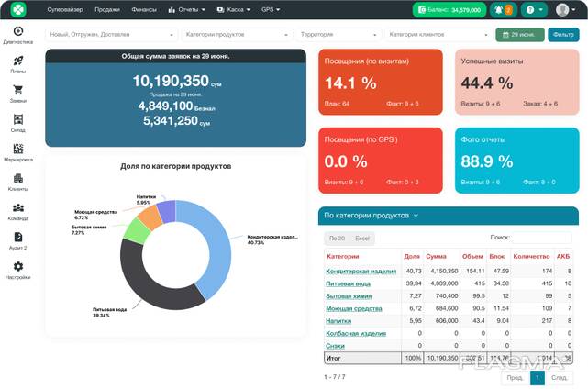The height and width of the screenshot is (389, 588).
Task: Open Команда team icon in sidebar
Action: coord(18,207)
